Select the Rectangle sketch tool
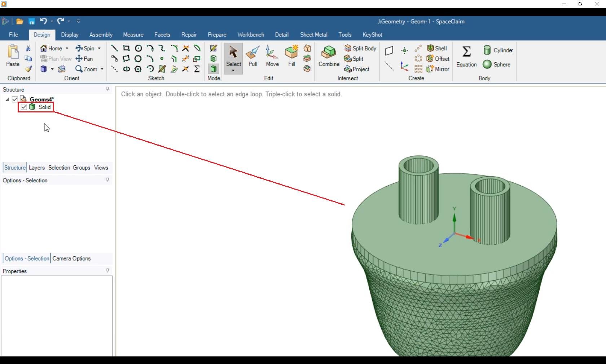Screen dimensions: 606x364 point(126,48)
